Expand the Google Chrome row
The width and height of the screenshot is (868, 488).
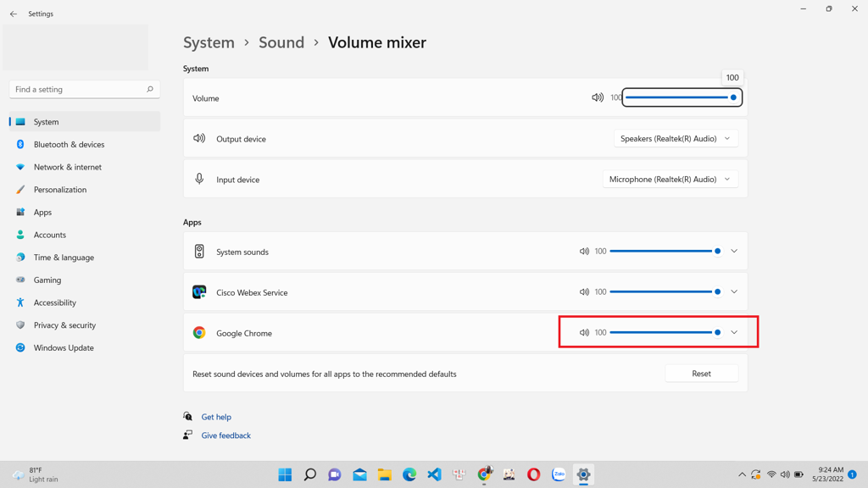click(734, 332)
